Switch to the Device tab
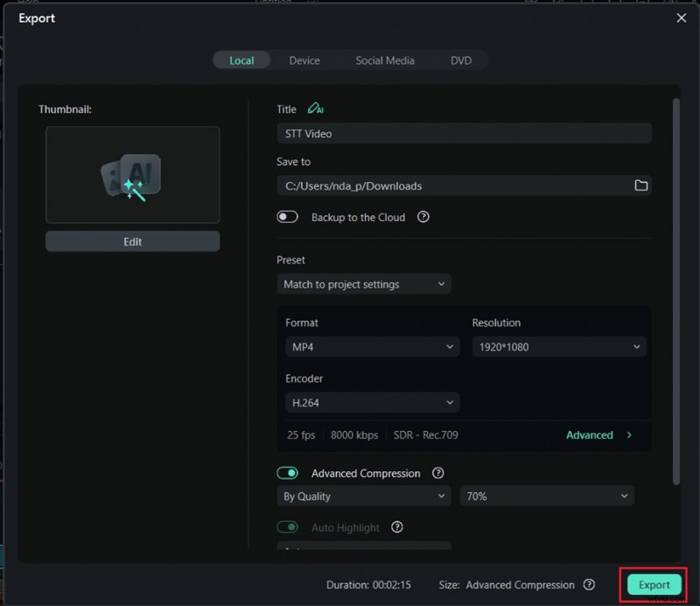 coord(304,60)
